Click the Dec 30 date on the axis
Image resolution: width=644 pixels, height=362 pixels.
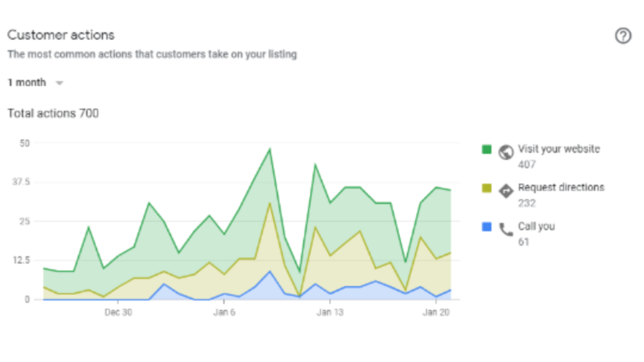coord(118,312)
